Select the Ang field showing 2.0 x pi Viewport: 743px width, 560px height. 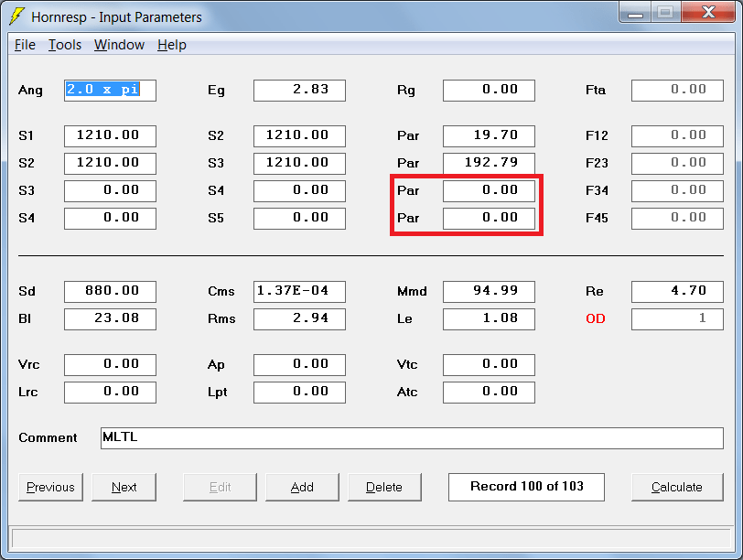[110, 90]
